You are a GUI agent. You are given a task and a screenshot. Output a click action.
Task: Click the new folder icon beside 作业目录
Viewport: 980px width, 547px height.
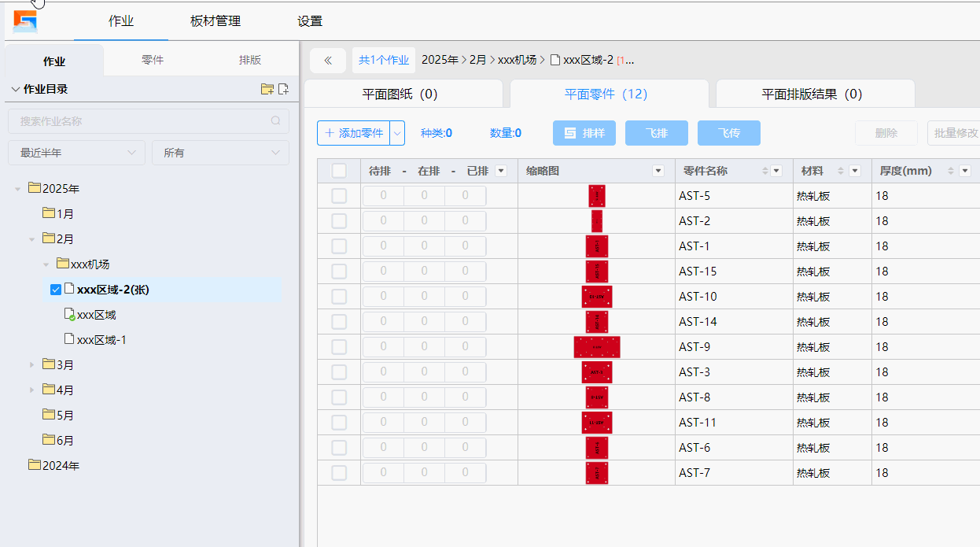point(267,89)
